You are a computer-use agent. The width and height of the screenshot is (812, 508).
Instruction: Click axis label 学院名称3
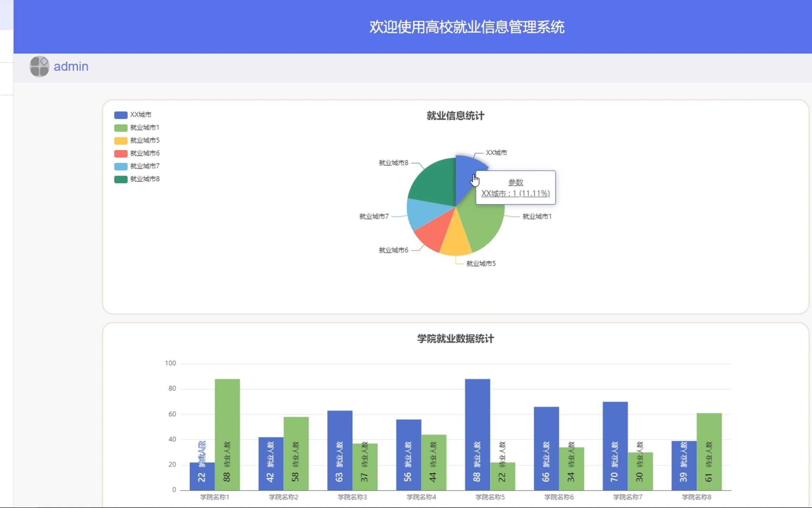tap(352, 497)
